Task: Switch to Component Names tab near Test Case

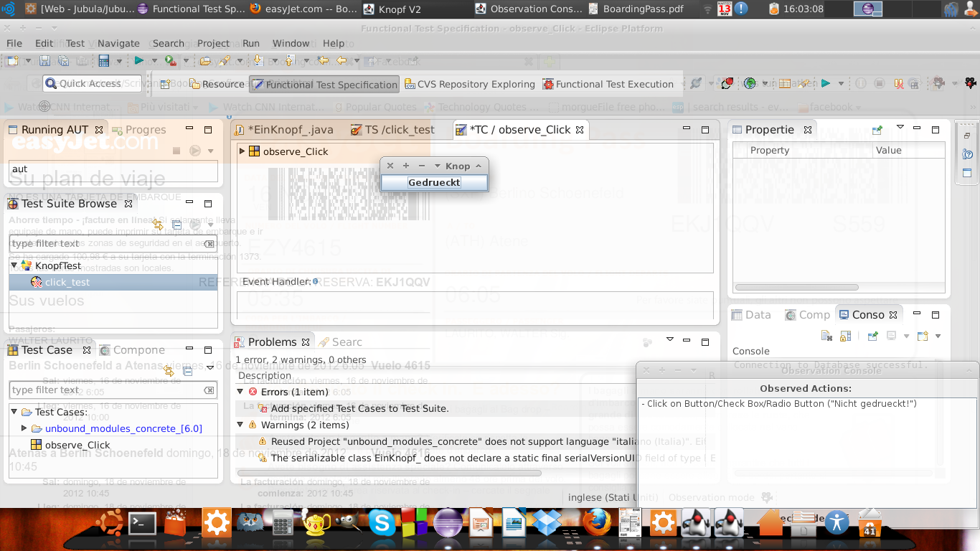Action: point(133,350)
